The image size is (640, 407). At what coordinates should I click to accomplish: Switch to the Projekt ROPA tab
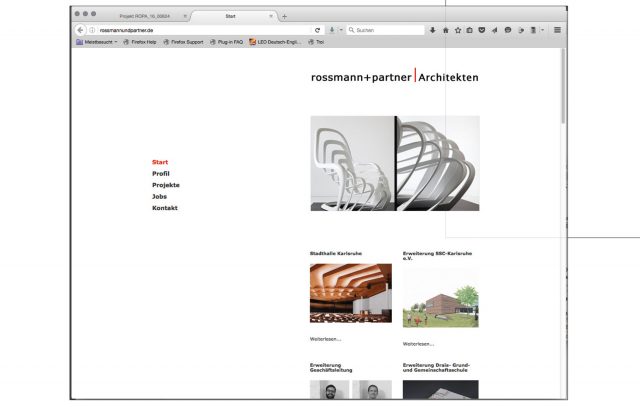[x=145, y=16]
